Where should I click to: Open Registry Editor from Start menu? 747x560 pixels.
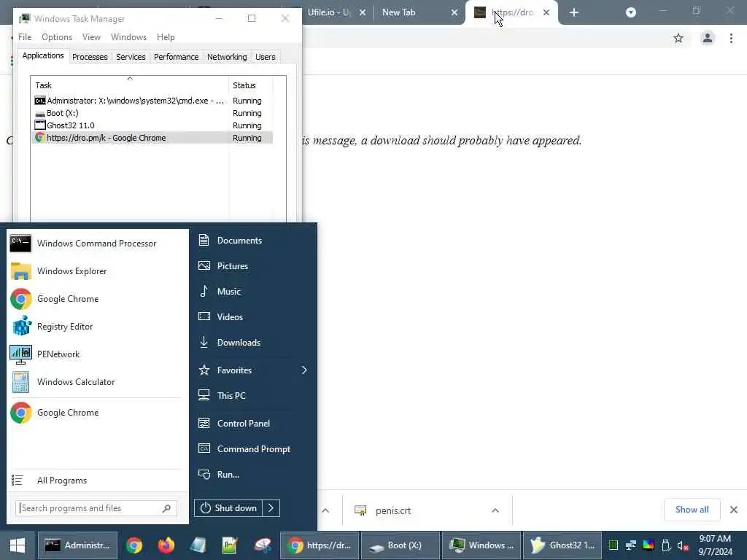pyautogui.click(x=97, y=326)
